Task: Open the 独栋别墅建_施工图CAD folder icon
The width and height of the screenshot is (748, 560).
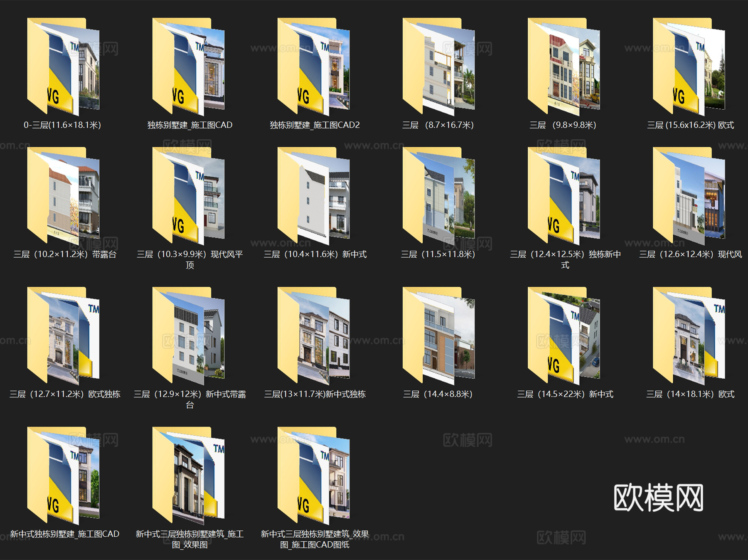Action: pyautogui.click(x=188, y=67)
